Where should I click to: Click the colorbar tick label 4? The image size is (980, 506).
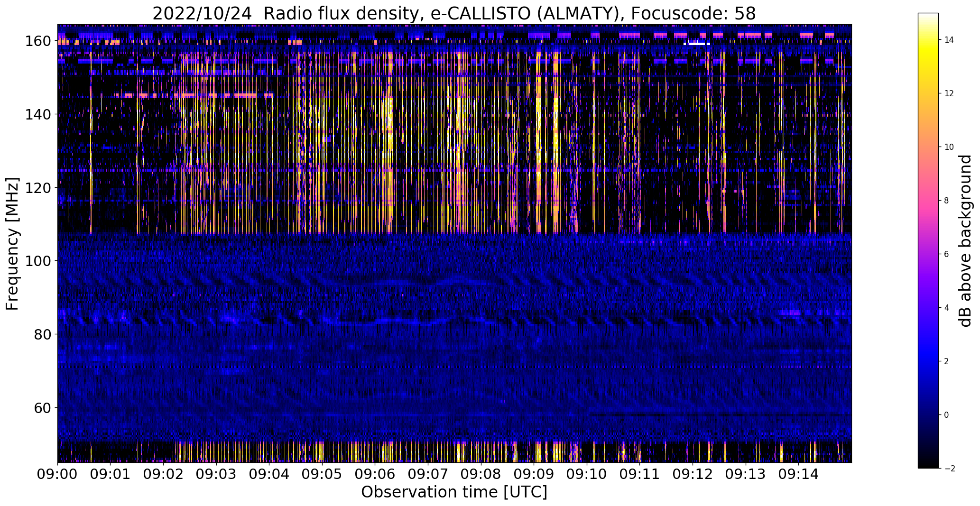[947, 308]
